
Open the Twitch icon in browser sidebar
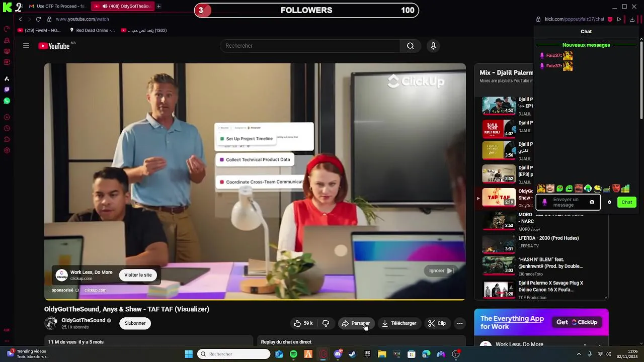point(7,89)
